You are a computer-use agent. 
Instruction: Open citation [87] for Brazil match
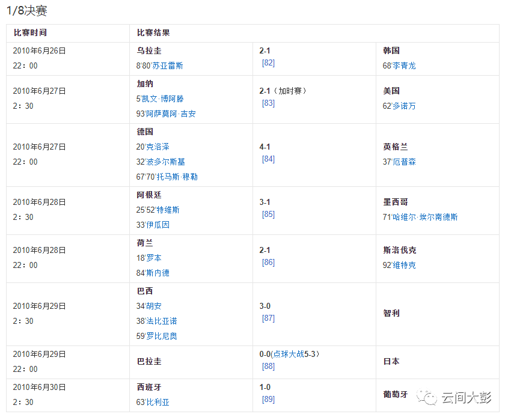pyautogui.click(x=268, y=318)
